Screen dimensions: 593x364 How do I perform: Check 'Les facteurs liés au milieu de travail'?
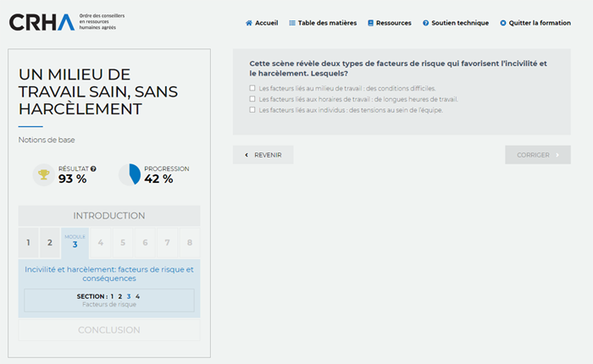[x=252, y=88]
